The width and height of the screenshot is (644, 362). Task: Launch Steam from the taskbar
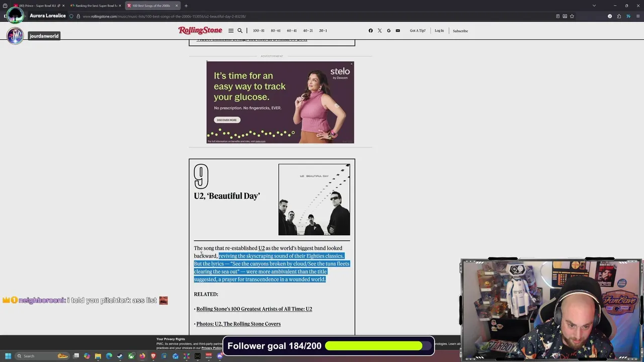coord(120,356)
